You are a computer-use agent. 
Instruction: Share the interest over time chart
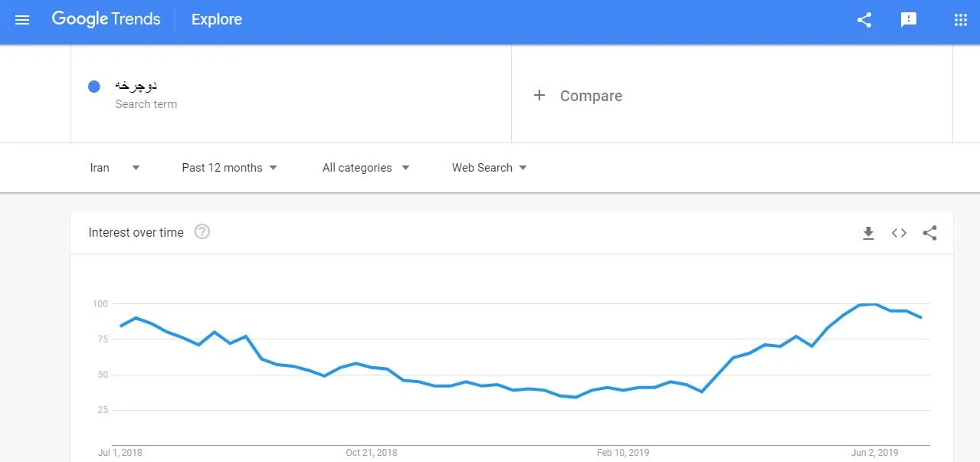click(x=929, y=233)
